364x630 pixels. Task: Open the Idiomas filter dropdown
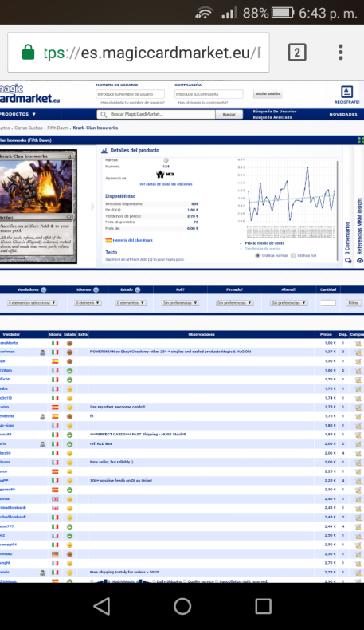click(88, 303)
